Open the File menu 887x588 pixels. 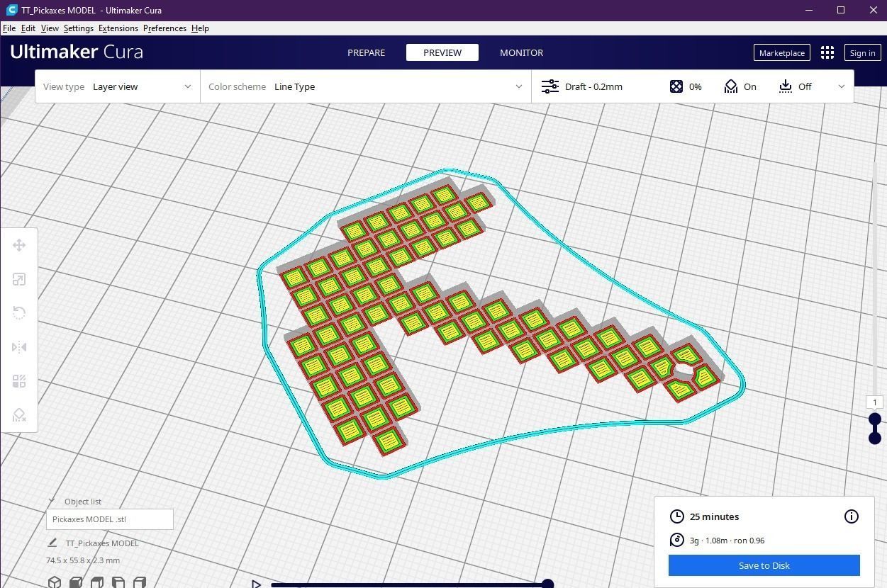(x=9, y=28)
